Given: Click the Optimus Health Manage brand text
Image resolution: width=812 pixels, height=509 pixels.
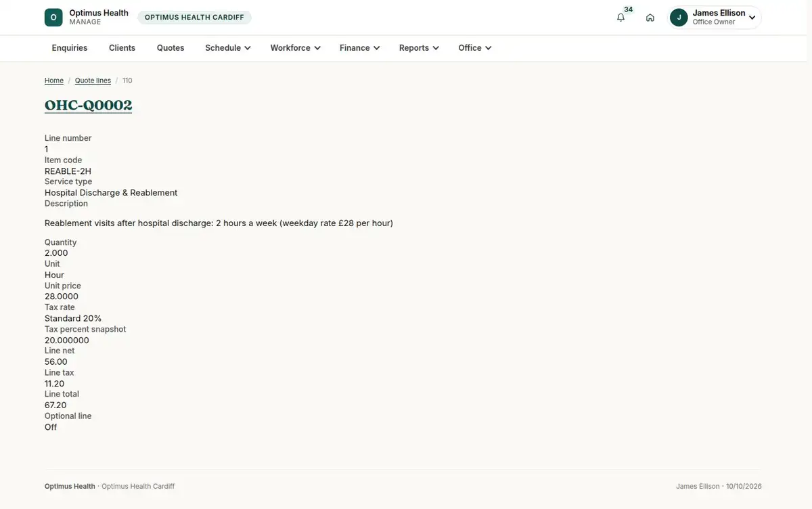Looking at the screenshot, I should (99, 18).
